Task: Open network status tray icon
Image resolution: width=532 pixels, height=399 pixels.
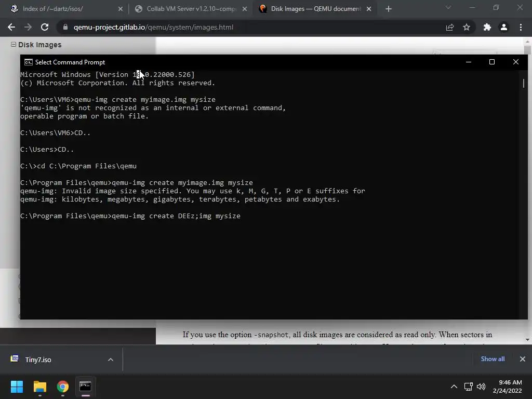Action: [x=469, y=387]
